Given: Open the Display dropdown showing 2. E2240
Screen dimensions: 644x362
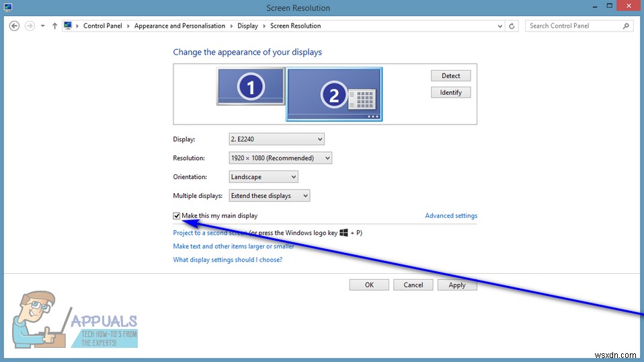Looking at the screenshot, I should 276,139.
